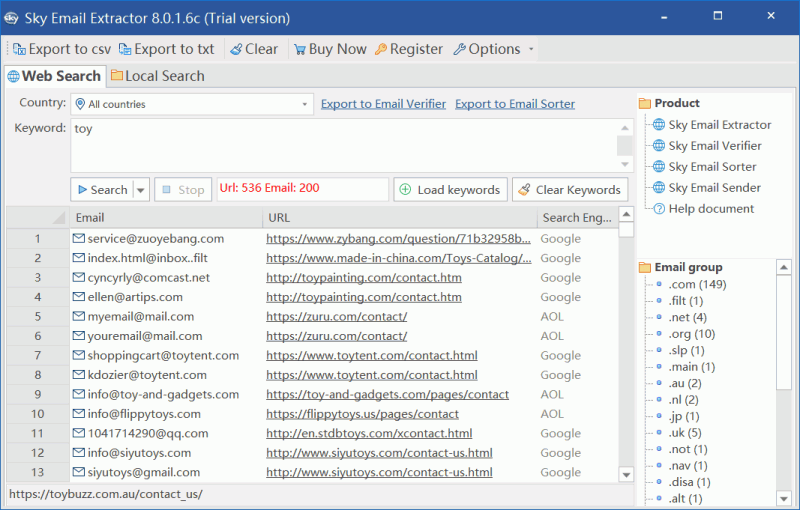Click envelope icon for siyutoys@gmail.com
This screenshot has height=510, width=800.
(x=79, y=472)
